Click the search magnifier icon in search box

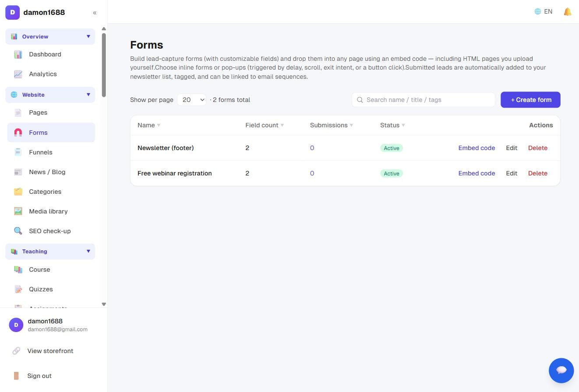tap(360, 100)
